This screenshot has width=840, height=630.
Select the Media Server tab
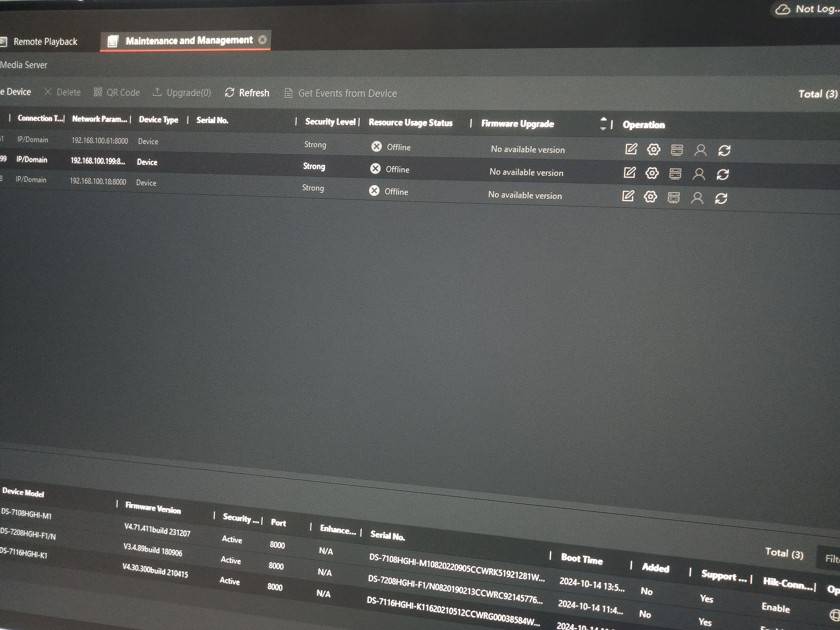point(24,65)
